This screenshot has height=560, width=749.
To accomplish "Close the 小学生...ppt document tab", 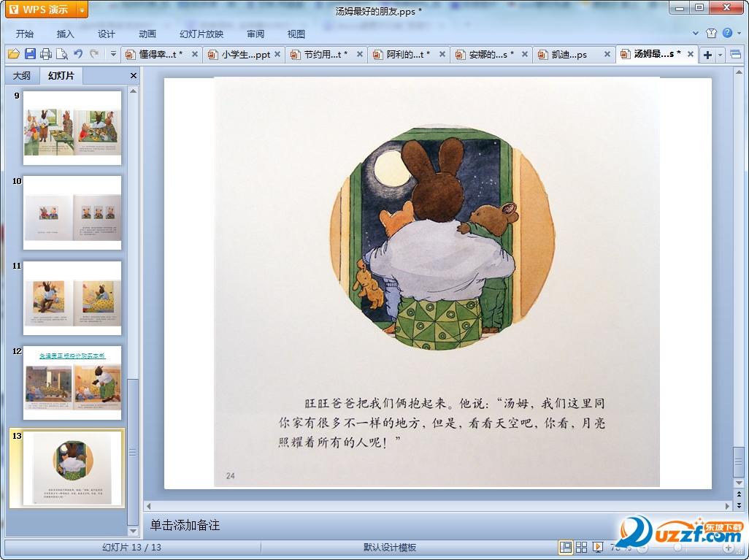I will click(277, 55).
